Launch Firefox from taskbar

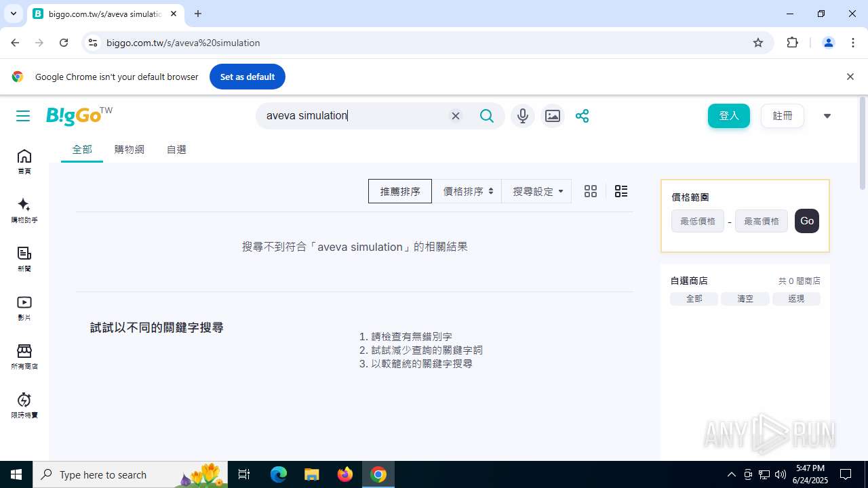345,474
